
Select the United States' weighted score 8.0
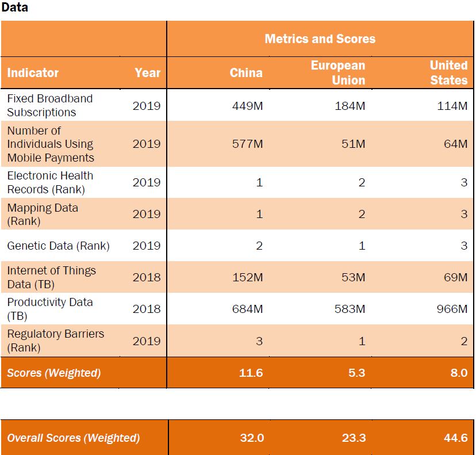click(x=459, y=373)
